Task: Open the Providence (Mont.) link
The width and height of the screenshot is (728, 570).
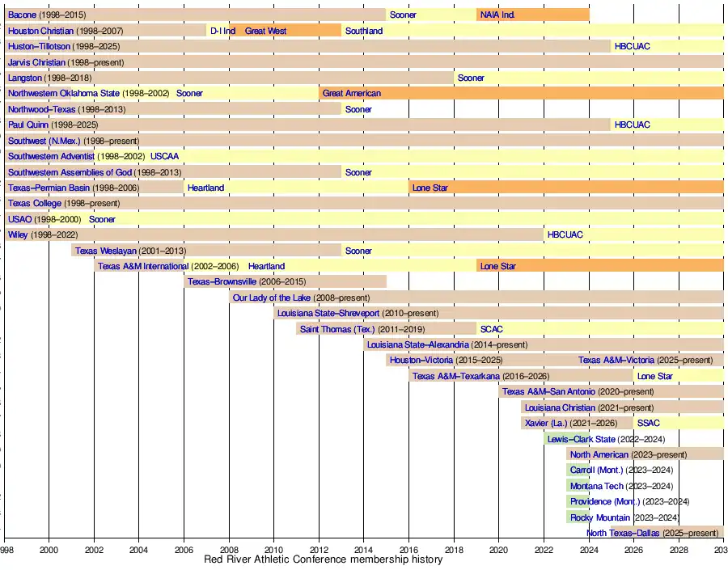Action: coord(605,502)
